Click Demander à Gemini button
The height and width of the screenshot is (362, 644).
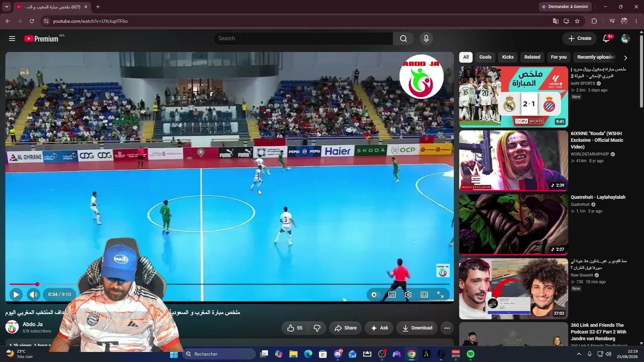(x=564, y=7)
